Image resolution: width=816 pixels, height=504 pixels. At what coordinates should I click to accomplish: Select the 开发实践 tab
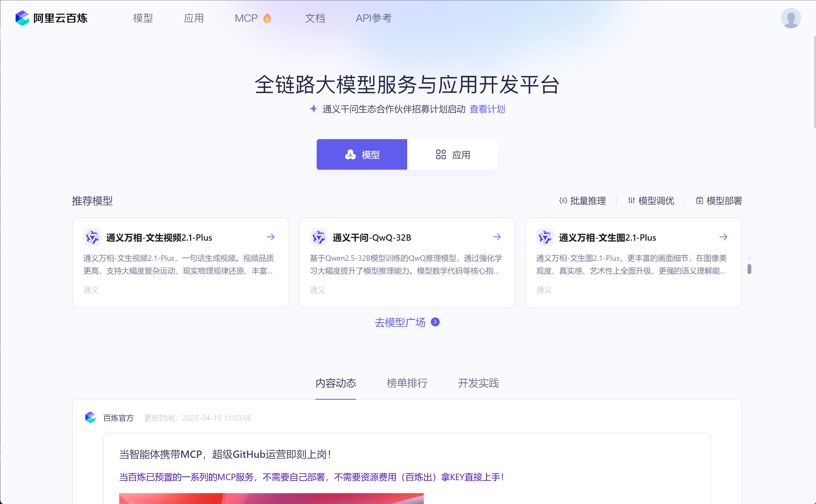(478, 383)
